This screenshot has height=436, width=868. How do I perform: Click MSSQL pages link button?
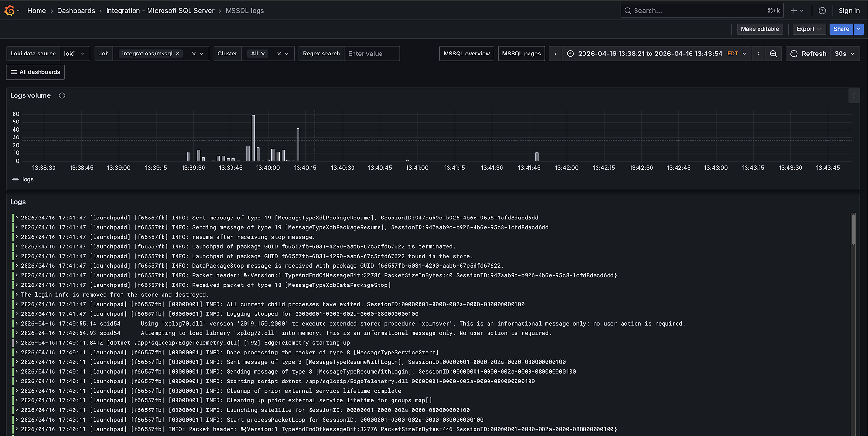(521, 54)
